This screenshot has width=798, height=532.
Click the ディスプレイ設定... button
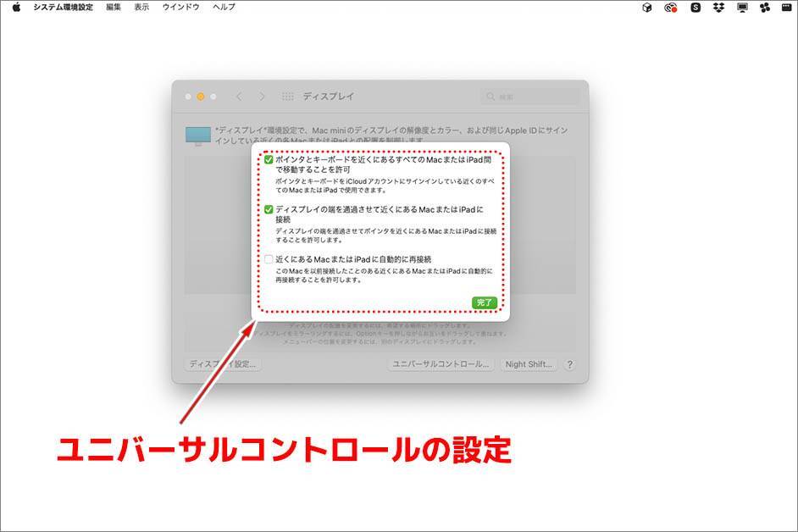click(223, 364)
